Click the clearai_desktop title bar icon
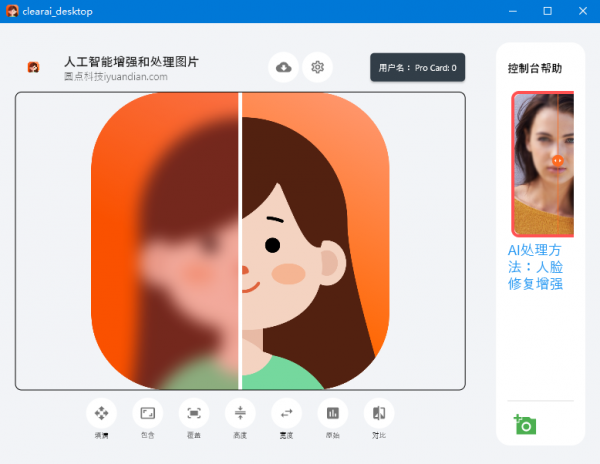Image resolution: width=600 pixels, height=464 pixels. 12,11
